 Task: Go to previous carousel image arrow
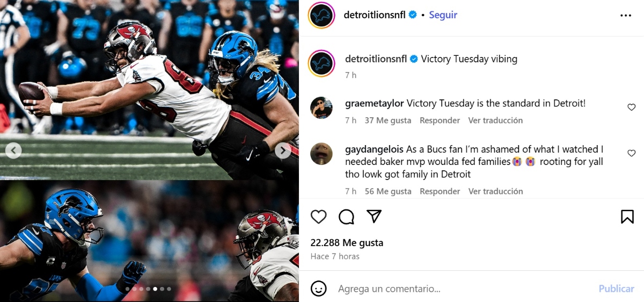13,150
